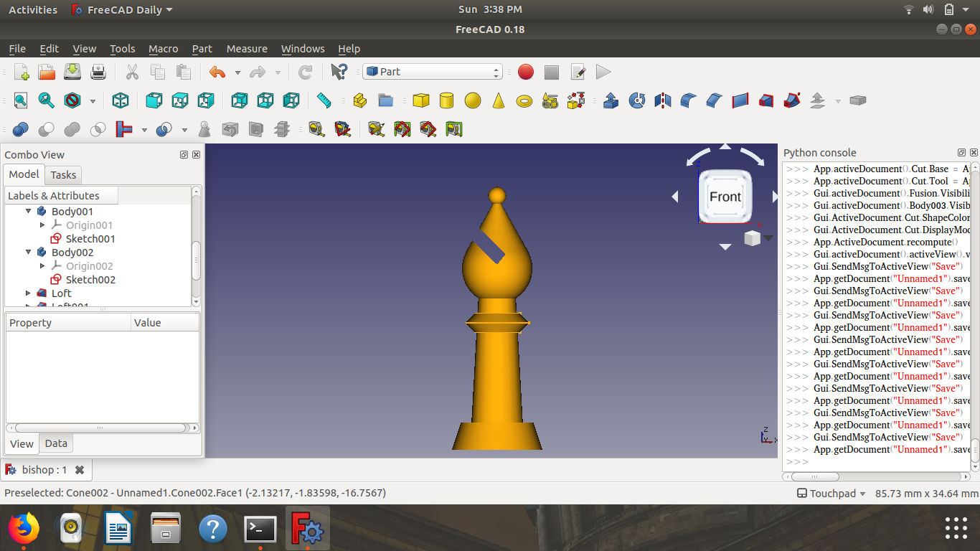This screenshot has height=551, width=980.
Task: Open the Join objects dropdown arrow
Action: [144, 130]
